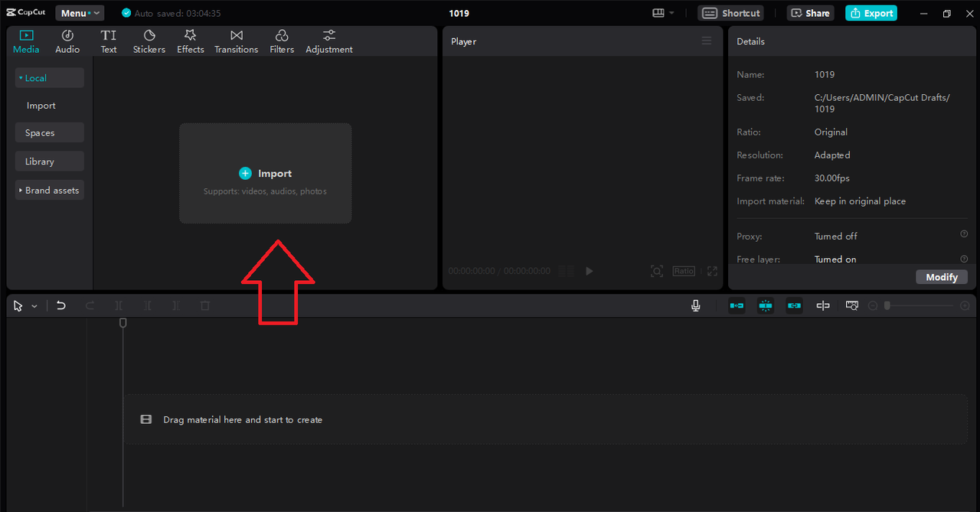The width and height of the screenshot is (980, 512).
Task: Click the auto saved checkmark icon
Action: tap(126, 13)
